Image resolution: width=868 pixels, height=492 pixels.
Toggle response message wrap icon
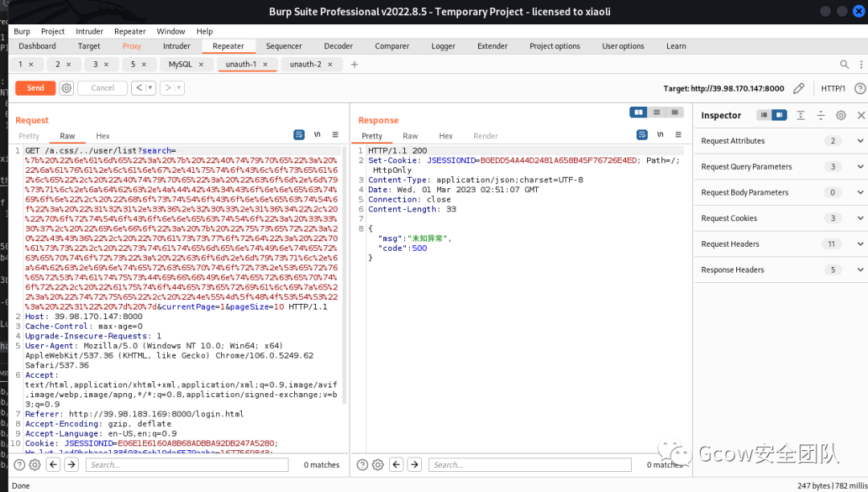click(642, 134)
